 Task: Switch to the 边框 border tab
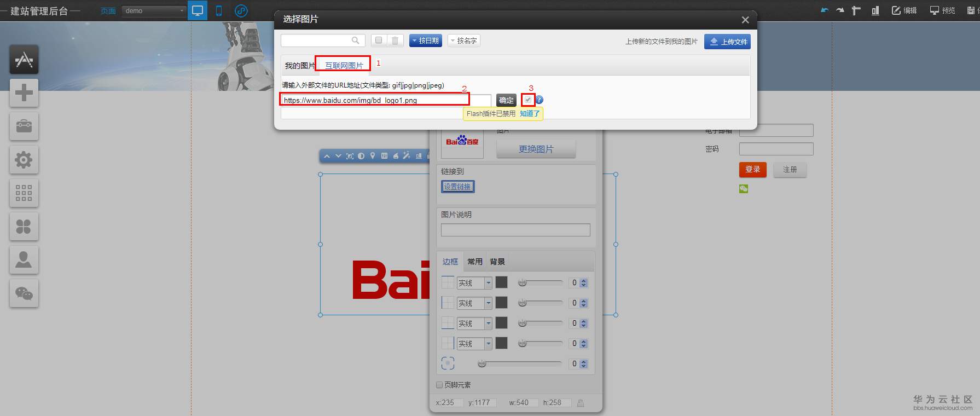point(450,262)
